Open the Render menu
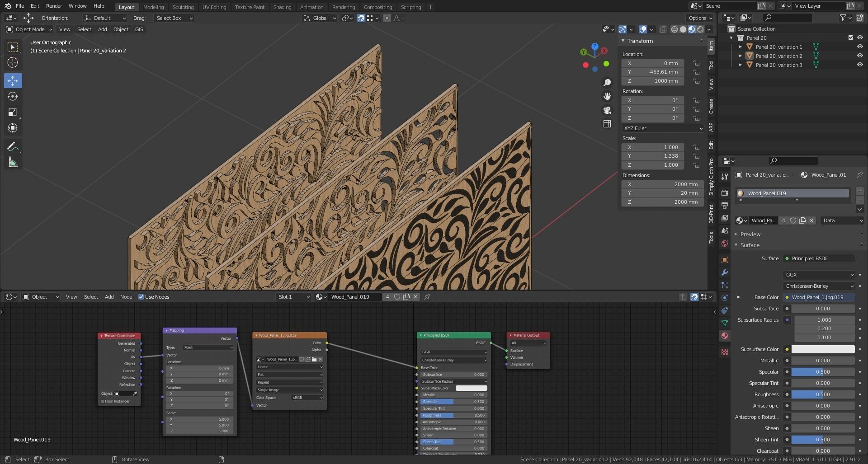 [x=54, y=6]
